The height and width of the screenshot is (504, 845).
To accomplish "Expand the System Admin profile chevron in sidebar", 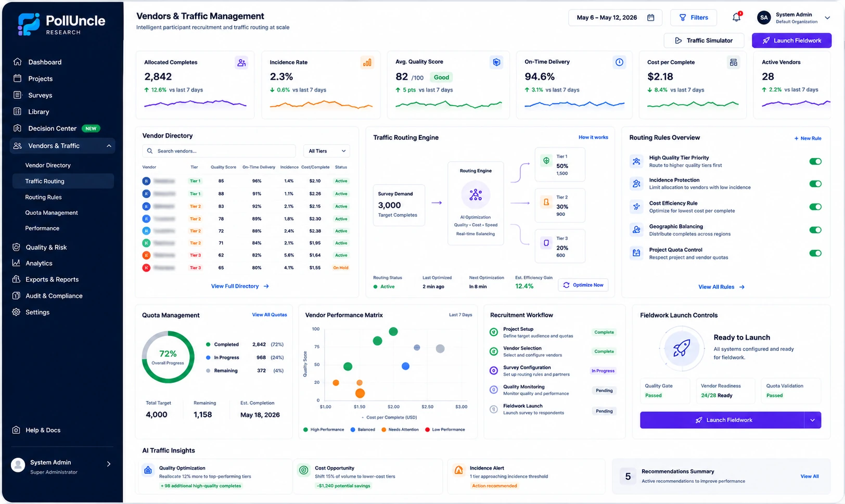I will tap(109, 464).
